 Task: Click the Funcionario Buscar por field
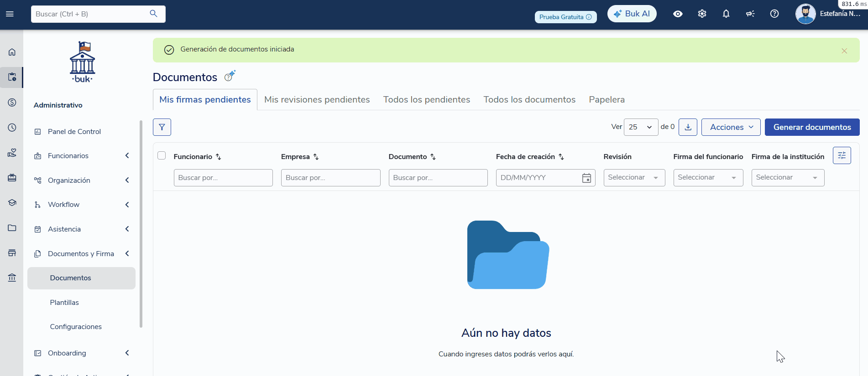223,178
